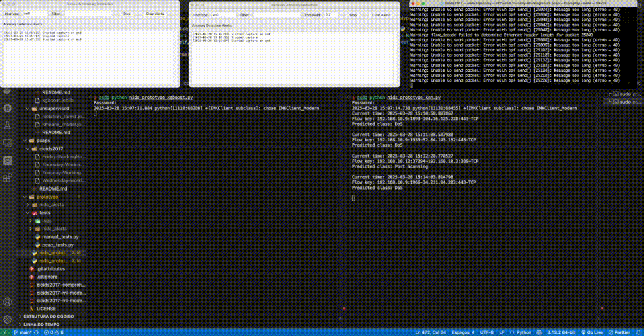
Task: Click Stop in the right Anomaly Detection window
Action: click(353, 15)
